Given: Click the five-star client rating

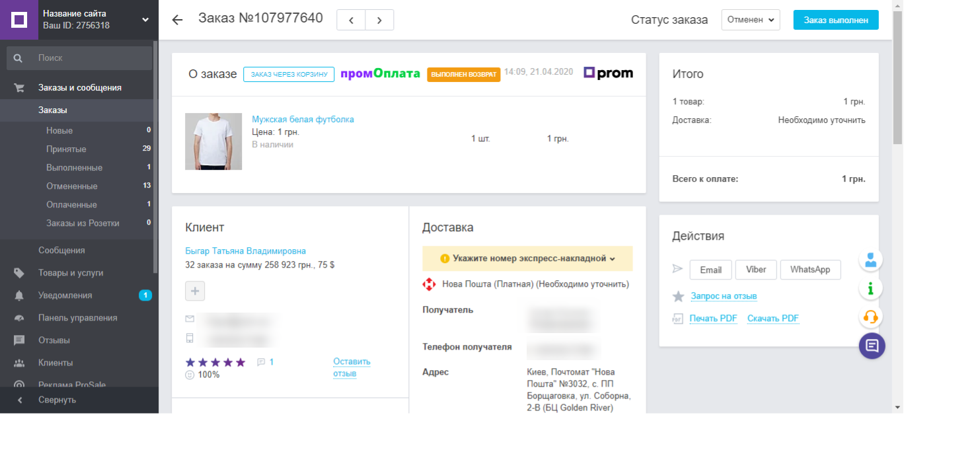Looking at the screenshot, I should [x=215, y=362].
